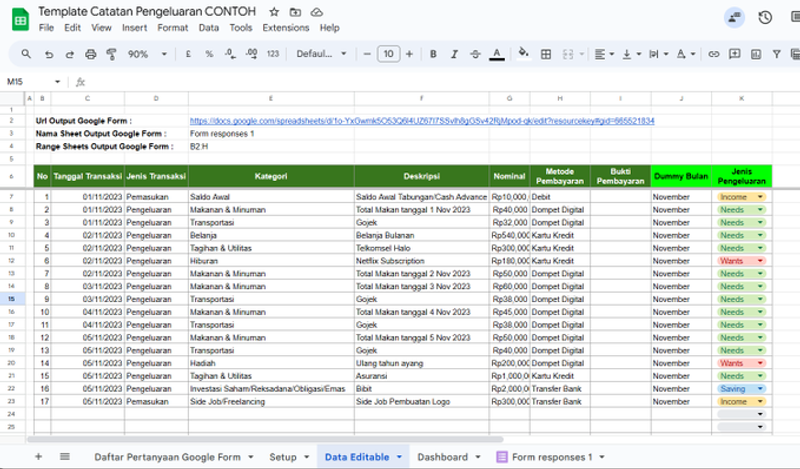Open Data Editable tab options arrow
Image resolution: width=800 pixels, height=469 pixels.
(x=399, y=457)
